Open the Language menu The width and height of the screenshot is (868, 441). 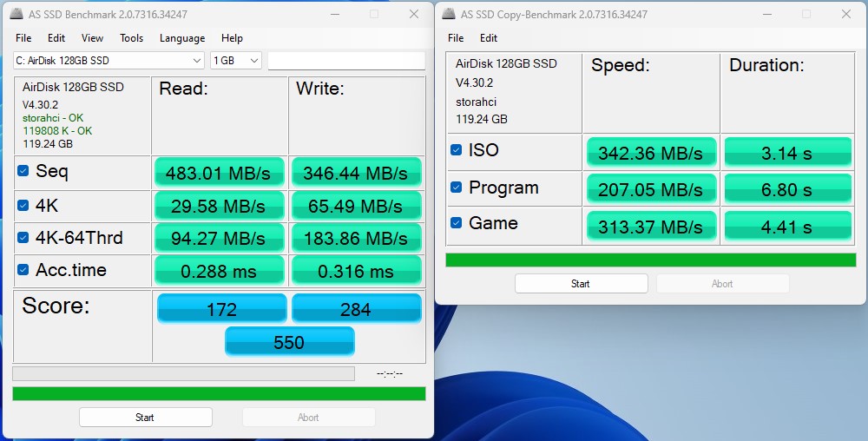(x=182, y=38)
